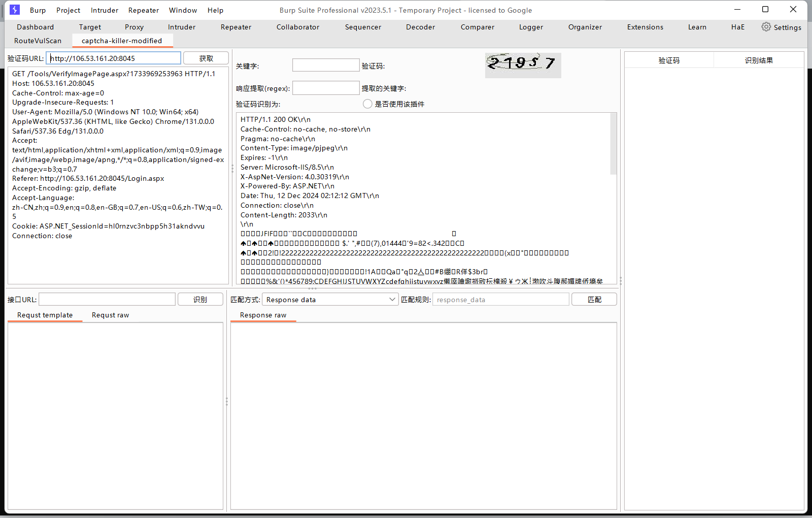Open the RouteVulScan tab
This screenshot has height=518, width=812.
click(38, 41)
